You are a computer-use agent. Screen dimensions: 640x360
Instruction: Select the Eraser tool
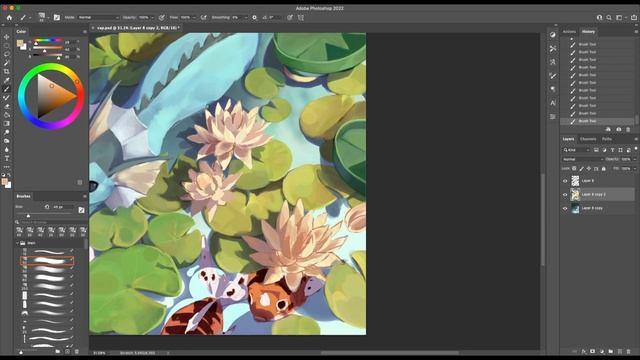pos(7,106)
